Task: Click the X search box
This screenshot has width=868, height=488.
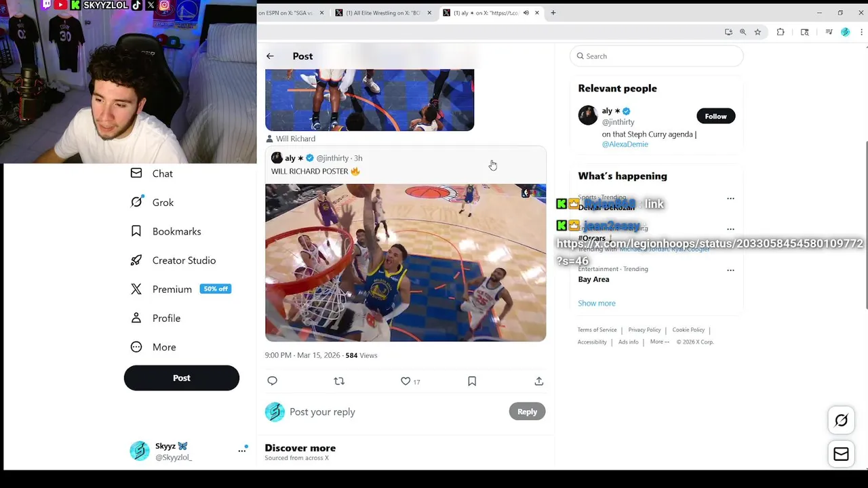Action: pos(656,56)
